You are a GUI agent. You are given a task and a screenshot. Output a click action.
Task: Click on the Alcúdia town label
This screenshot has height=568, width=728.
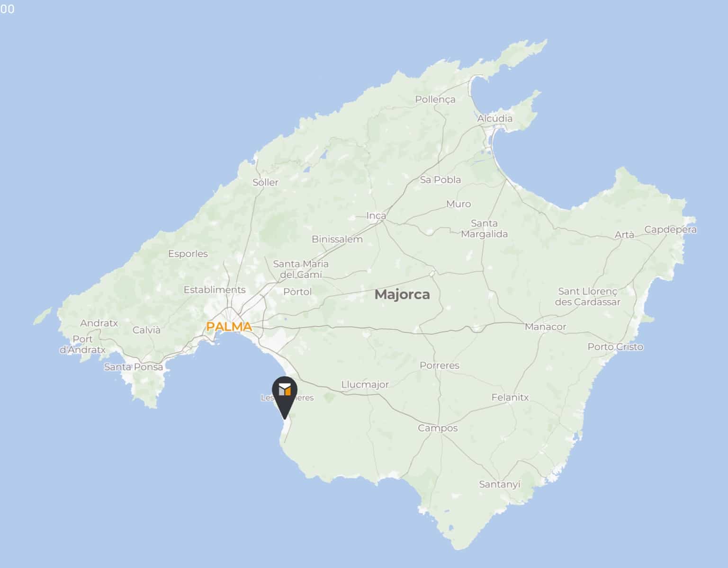click(x=494, y=118)
